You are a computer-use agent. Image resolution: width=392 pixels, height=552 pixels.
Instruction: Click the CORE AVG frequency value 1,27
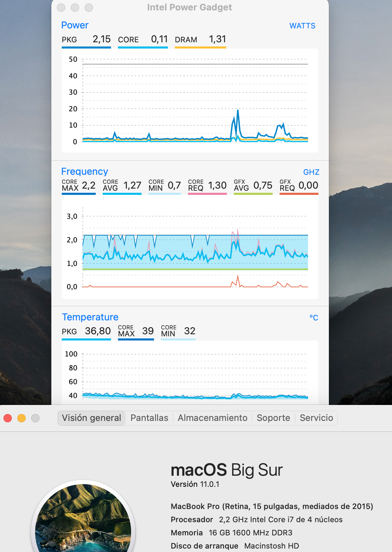tap(133, 186)
